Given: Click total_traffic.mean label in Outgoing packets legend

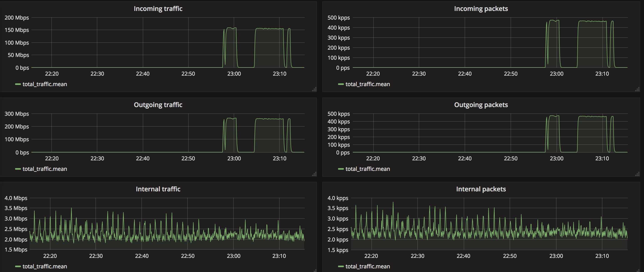Looking at the screenshot, I should (368, 169).
